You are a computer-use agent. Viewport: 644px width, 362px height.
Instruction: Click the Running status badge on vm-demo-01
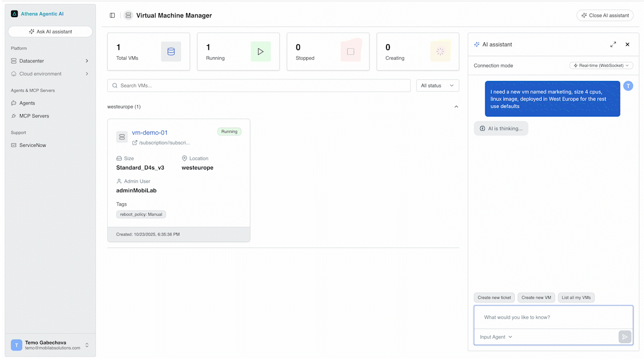pos(229,132)
